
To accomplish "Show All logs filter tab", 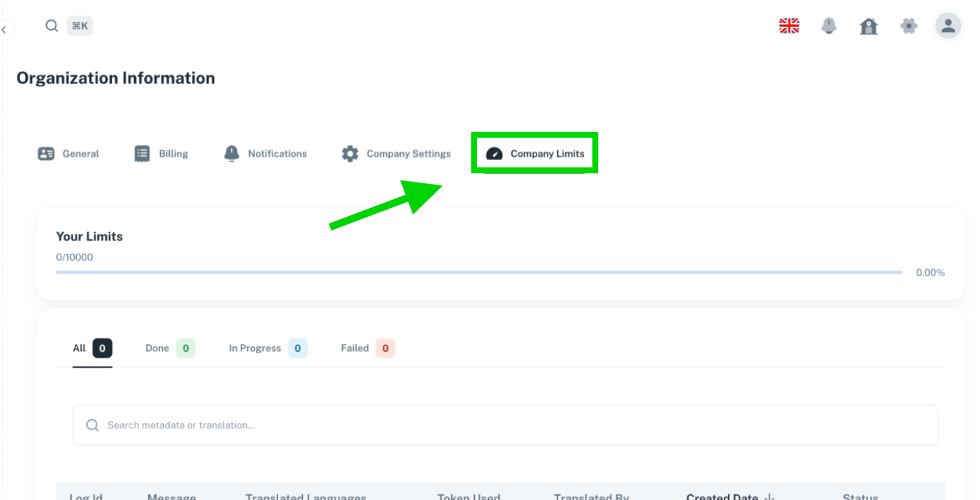I will point(92,348).
